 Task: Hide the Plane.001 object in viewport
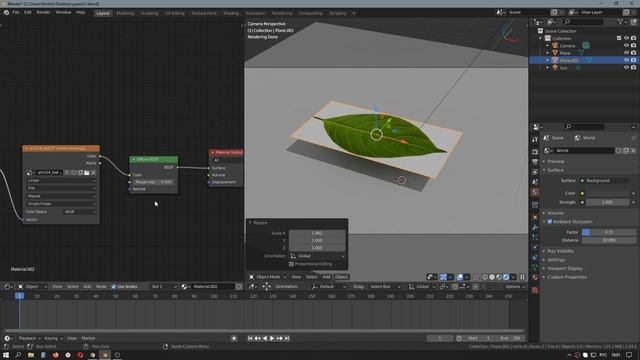[626, 60]
